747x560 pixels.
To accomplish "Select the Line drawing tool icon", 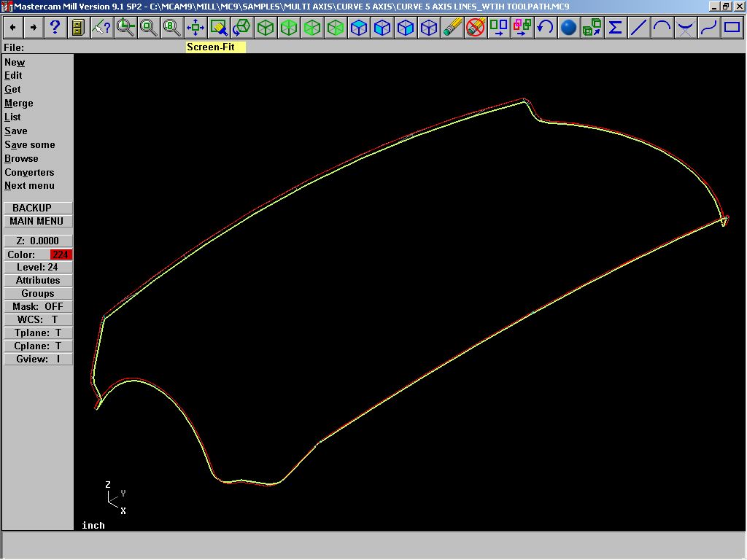I will tap(639, 28).
